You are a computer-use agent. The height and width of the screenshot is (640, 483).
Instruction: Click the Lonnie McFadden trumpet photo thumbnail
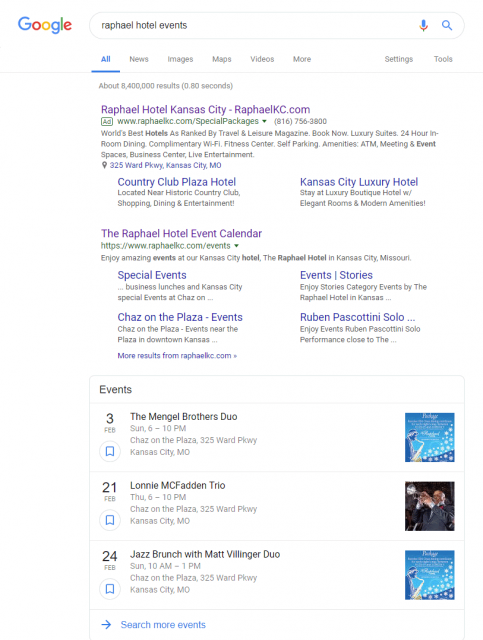point(430,506)
